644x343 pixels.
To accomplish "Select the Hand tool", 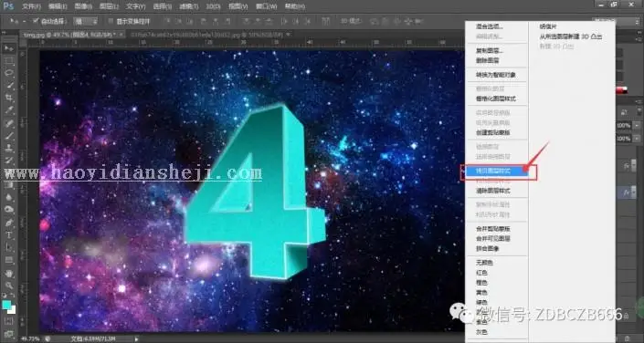I will [x=8, y=274].
